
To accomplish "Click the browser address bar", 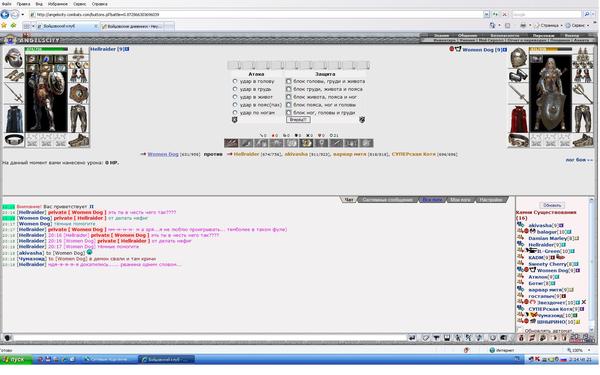I will (256, 15).
